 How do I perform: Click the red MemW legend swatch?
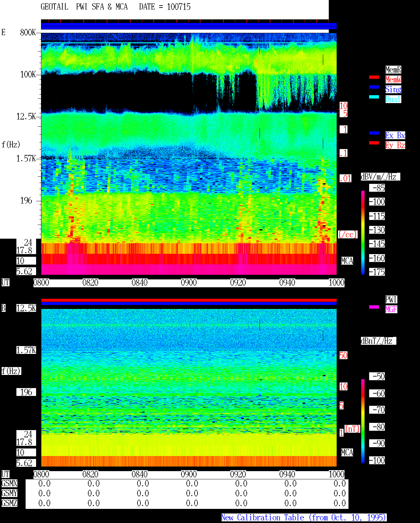pos(374,77)
